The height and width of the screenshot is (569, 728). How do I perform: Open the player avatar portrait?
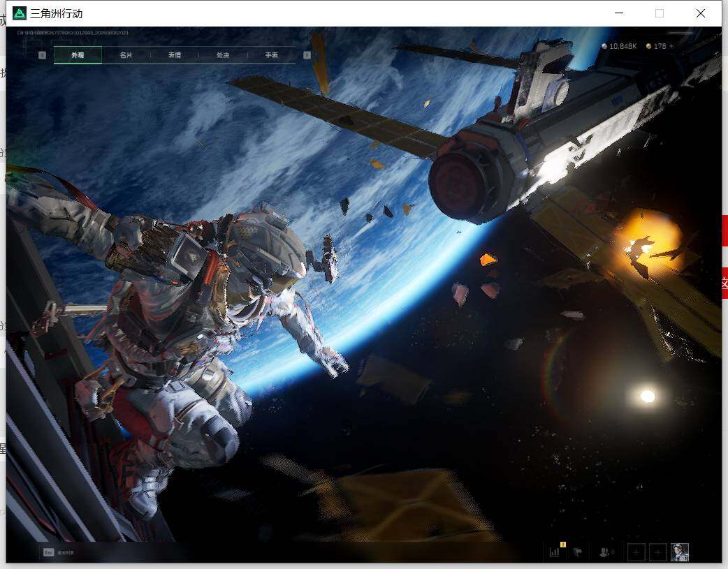pyautogui.click(x=680, y=552)
